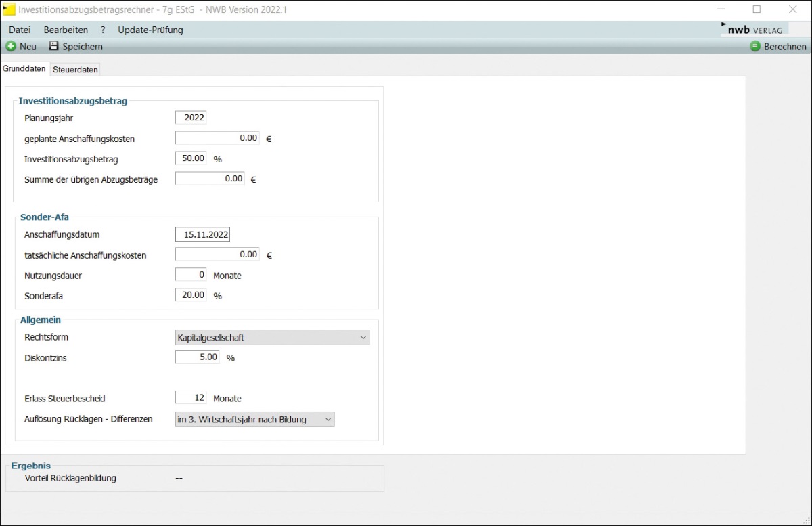
Task: Click the Speichern floppy disk icon
Action: (54, 47)
